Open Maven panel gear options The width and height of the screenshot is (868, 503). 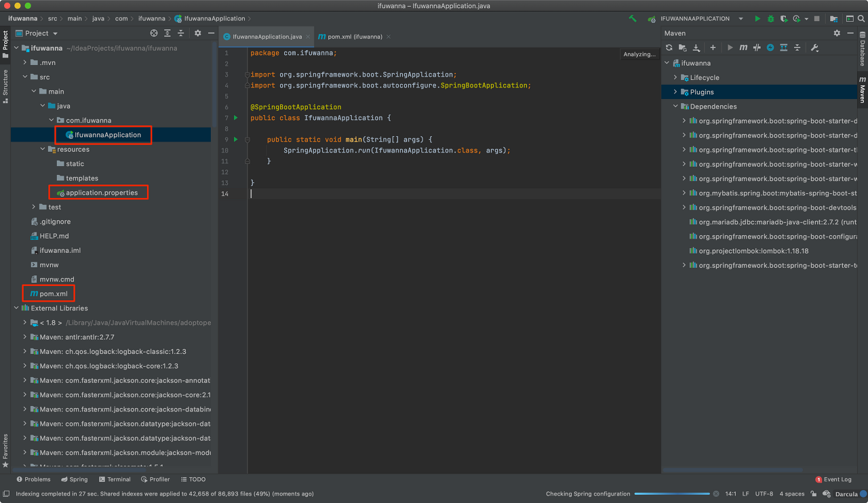click(837, 33)
